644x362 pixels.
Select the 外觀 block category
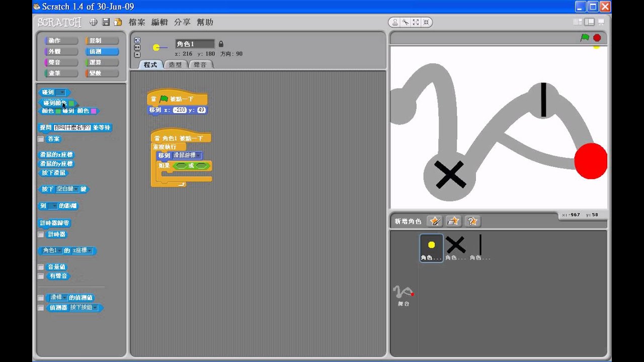(x=61, y=52)
